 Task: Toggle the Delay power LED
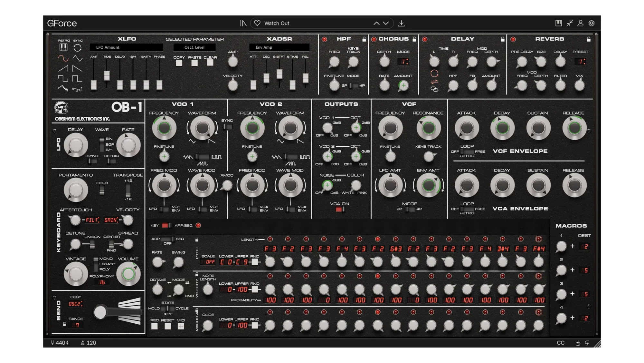point(425,39)
